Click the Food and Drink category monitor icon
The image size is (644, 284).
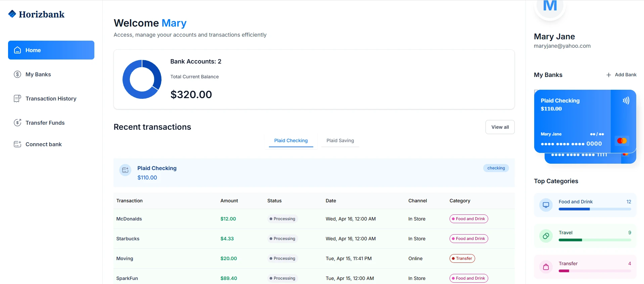546,205
